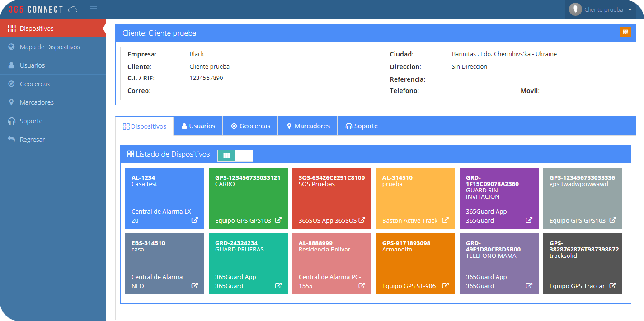Click the orange grid icon in client header

[625, 32]
